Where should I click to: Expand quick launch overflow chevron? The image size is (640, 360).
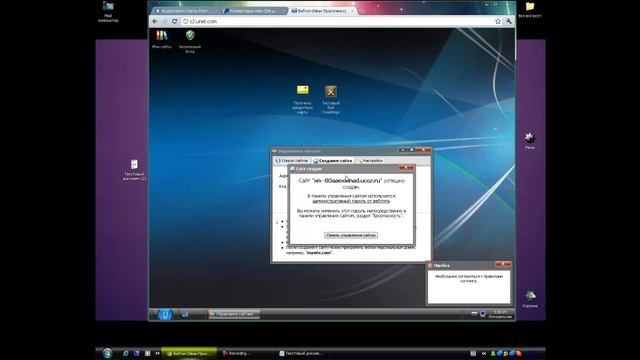coord(157,353)
